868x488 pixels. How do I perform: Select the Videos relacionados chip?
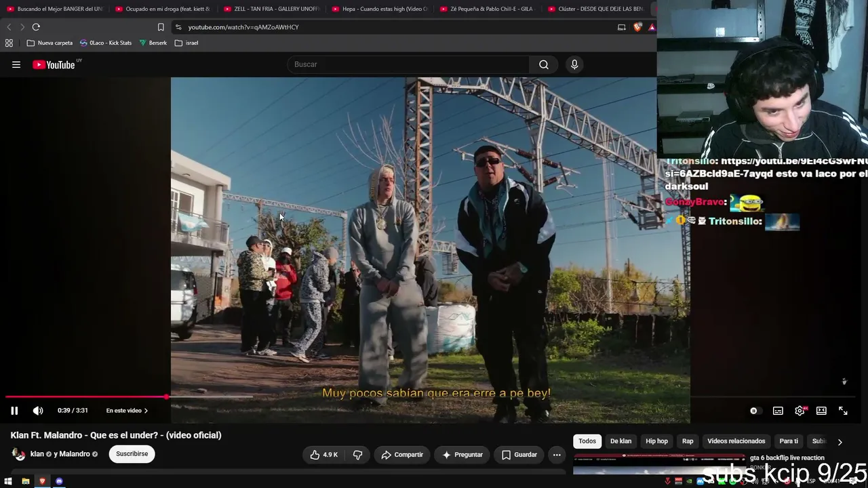tap(736, 441)
